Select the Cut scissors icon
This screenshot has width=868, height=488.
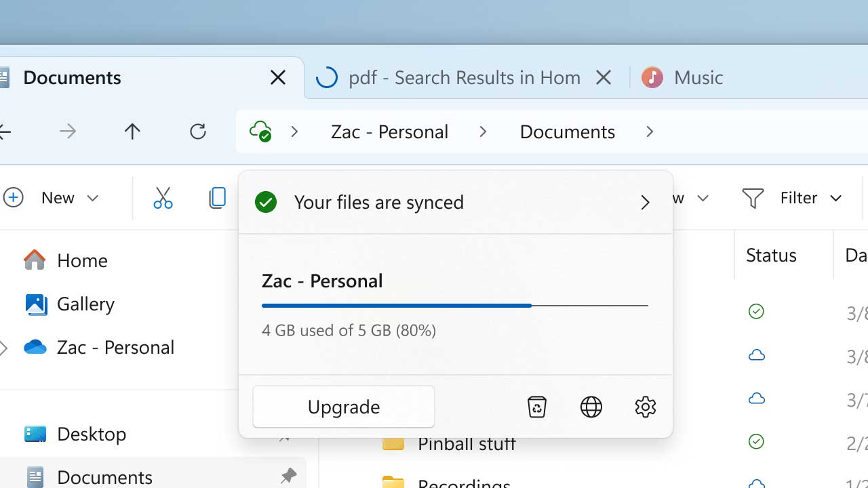click(163, 197)
